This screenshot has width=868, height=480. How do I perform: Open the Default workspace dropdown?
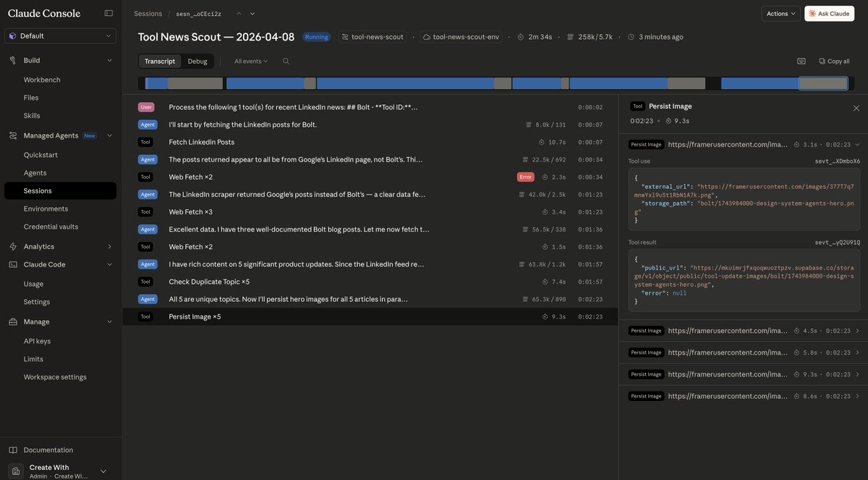pyautogui.click(x=60, y=36)
